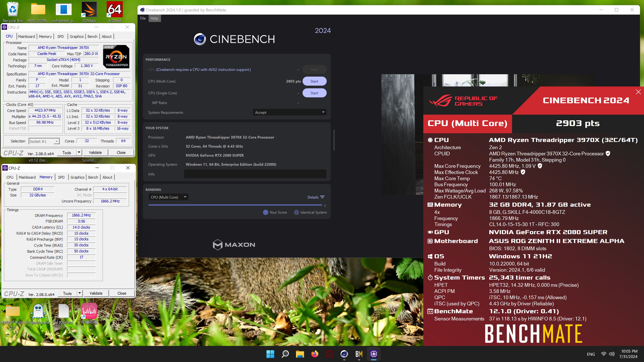Click the Ryzen Threadripper logo in CPU-Z

coord(116,56)
